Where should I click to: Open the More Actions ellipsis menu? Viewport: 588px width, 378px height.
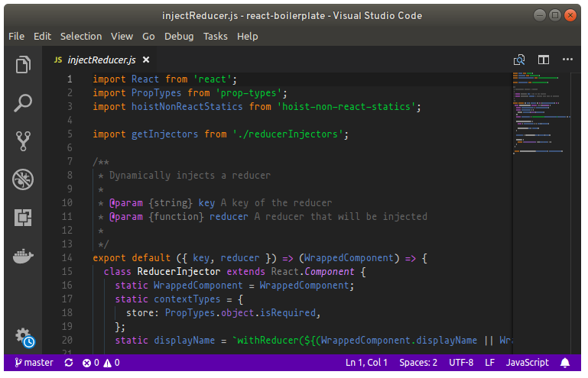[x=567, y=60]
